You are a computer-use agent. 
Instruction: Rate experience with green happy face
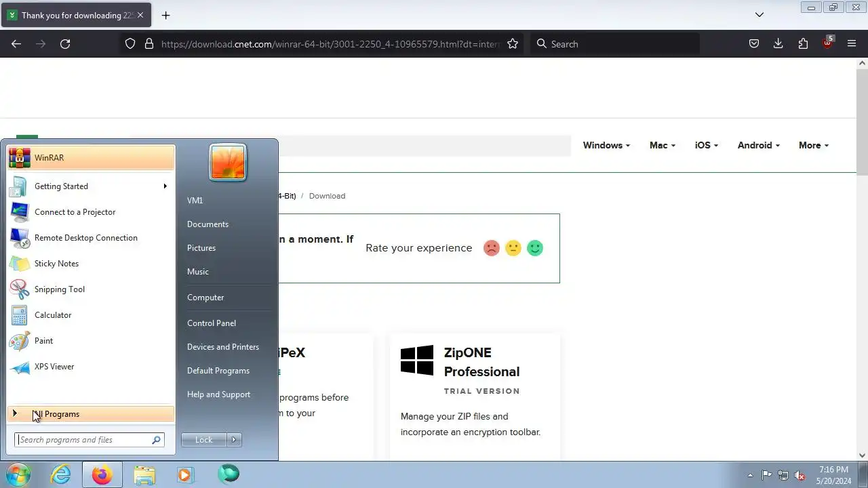click(x=535, y=248)
